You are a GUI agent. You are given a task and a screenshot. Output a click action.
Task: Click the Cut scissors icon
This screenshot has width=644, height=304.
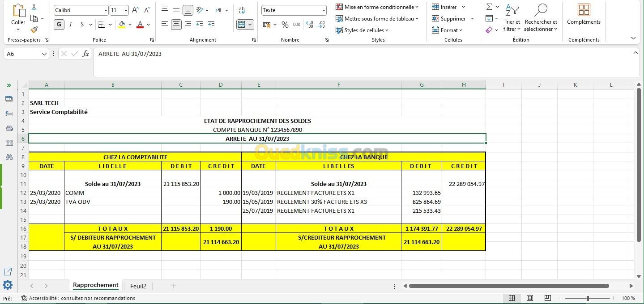(34, 8)
